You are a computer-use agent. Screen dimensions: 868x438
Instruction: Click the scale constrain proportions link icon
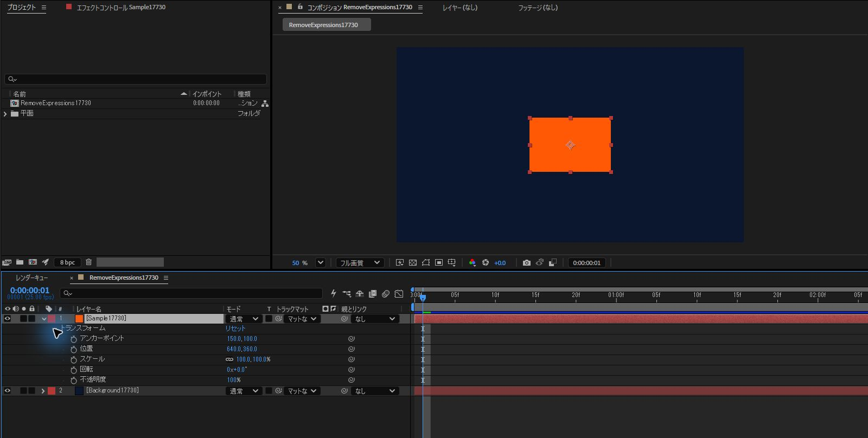[x=229, y=359]
